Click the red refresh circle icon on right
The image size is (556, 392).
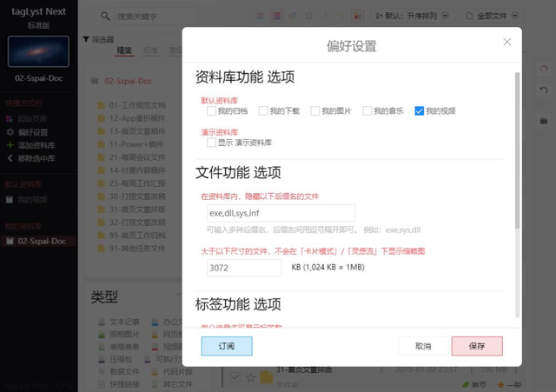pyautogui.click(x=544, y=70)
